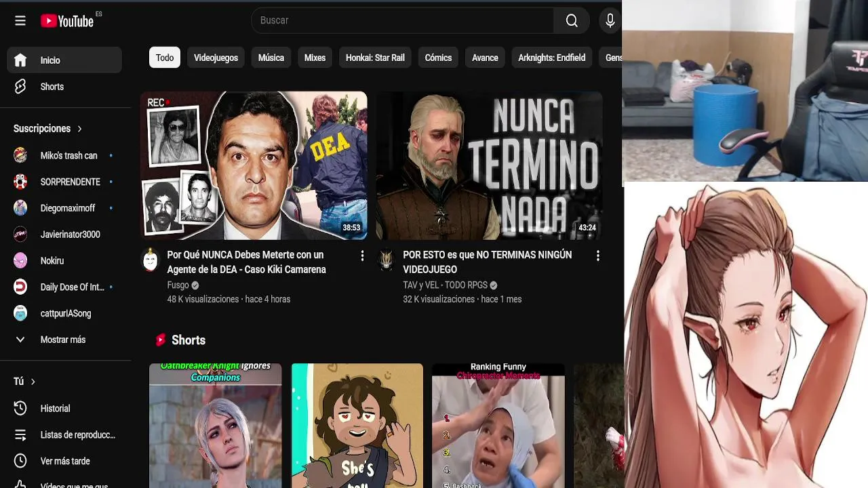Open the Shorts sidebar icon
Image resolution: width=868 pixels, height=488 pixels.
tap(20, 87)
